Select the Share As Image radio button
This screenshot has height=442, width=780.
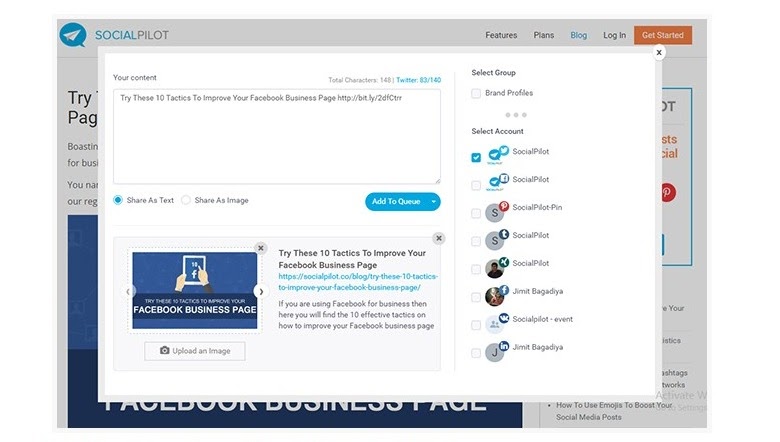tap(186, 200)
